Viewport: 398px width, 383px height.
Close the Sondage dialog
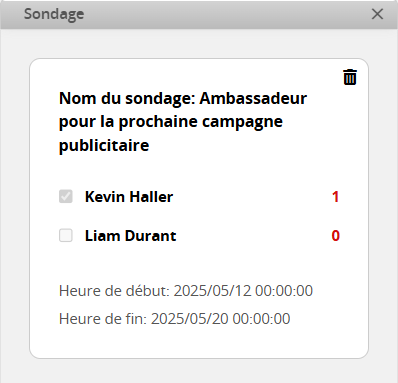click(377, 14)
